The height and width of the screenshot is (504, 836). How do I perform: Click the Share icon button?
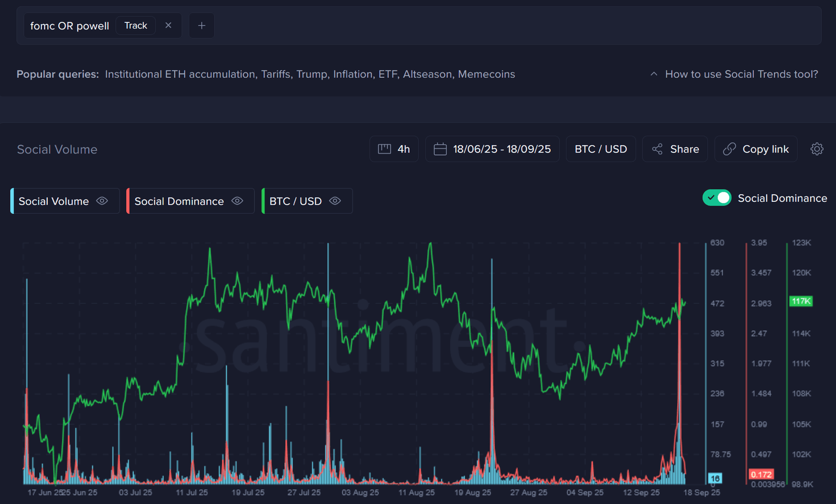point(657,149)
